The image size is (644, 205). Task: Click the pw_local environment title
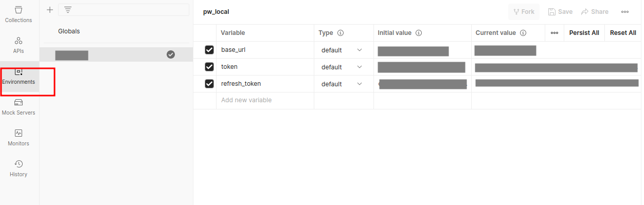(x=216, y=12)
